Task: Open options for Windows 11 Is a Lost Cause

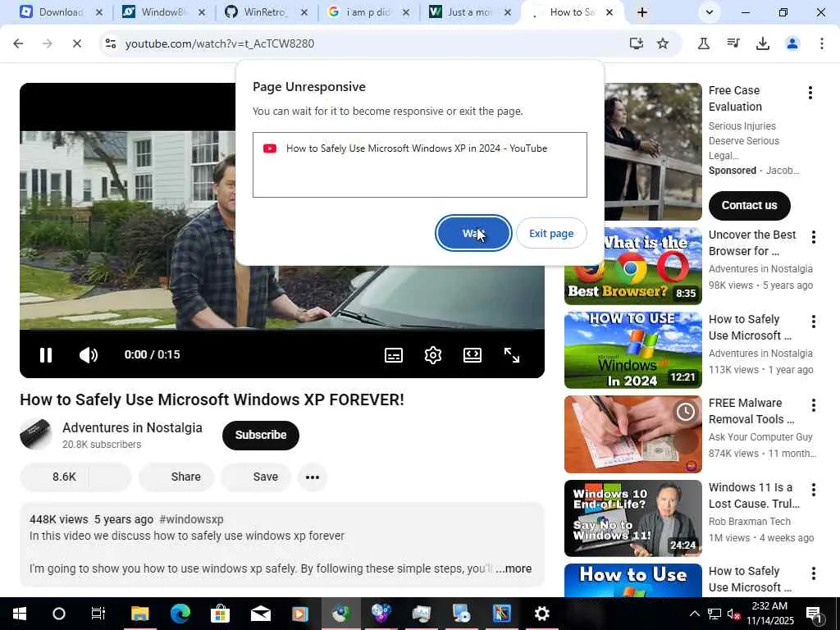Action: (x=813, y=490)
